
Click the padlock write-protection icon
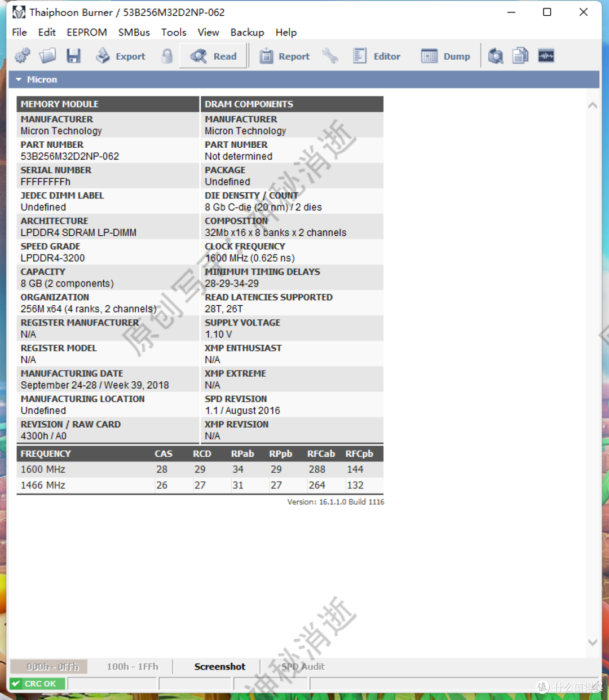167,56
